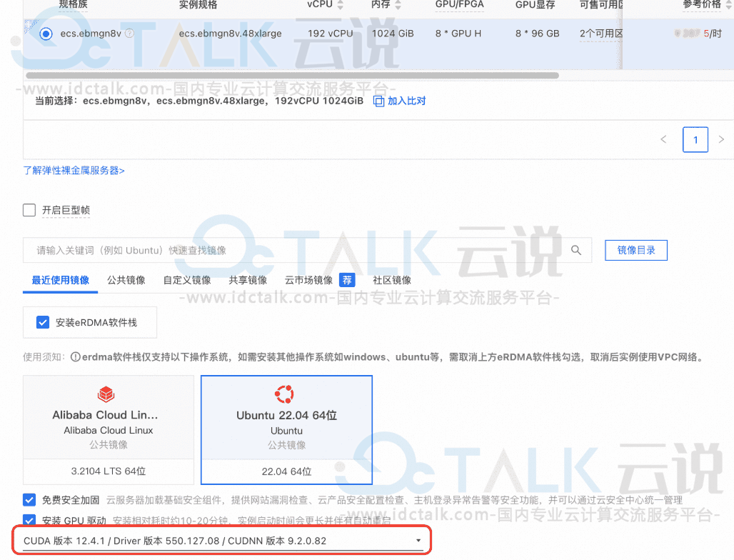Image resolution: width=734 pixels, height=560 pixels.
Task: Click the Alibaba Cloud Linux logo icon
Action: click(106, 394)
